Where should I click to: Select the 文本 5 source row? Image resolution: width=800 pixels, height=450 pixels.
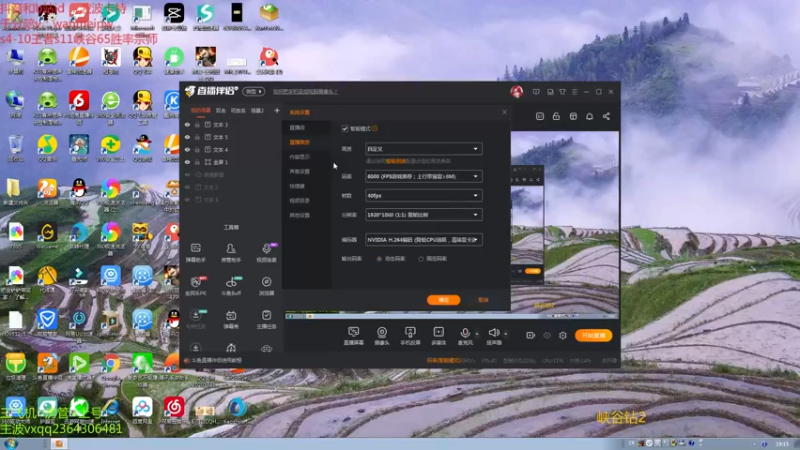(x=231, y=137)
